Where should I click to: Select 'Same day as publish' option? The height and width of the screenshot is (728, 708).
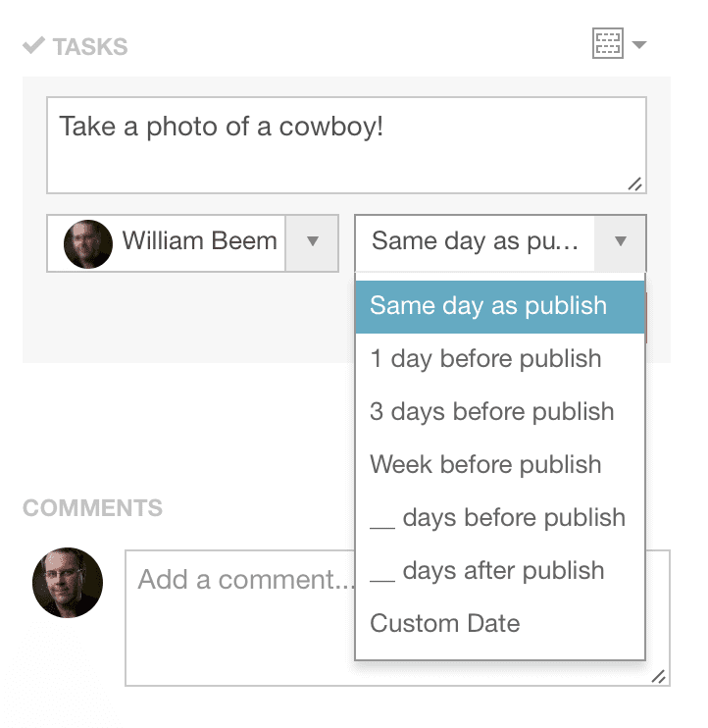tap(500, 306)
